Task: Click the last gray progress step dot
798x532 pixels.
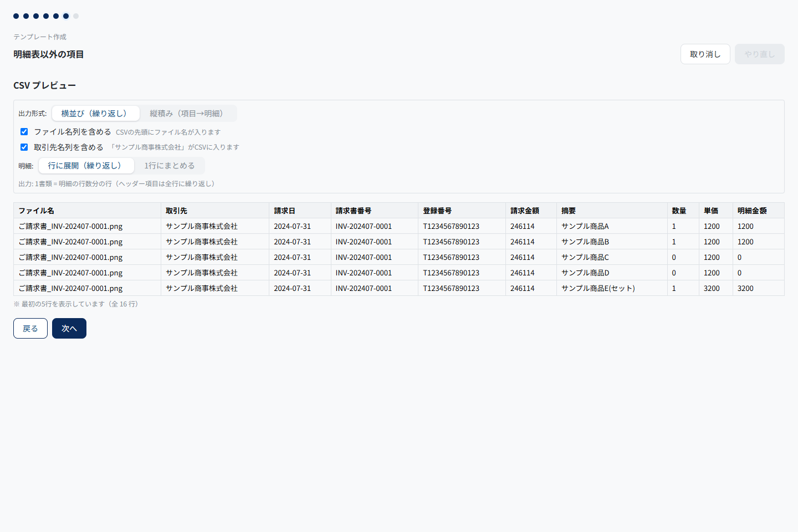Action: (x=76, y=16)
